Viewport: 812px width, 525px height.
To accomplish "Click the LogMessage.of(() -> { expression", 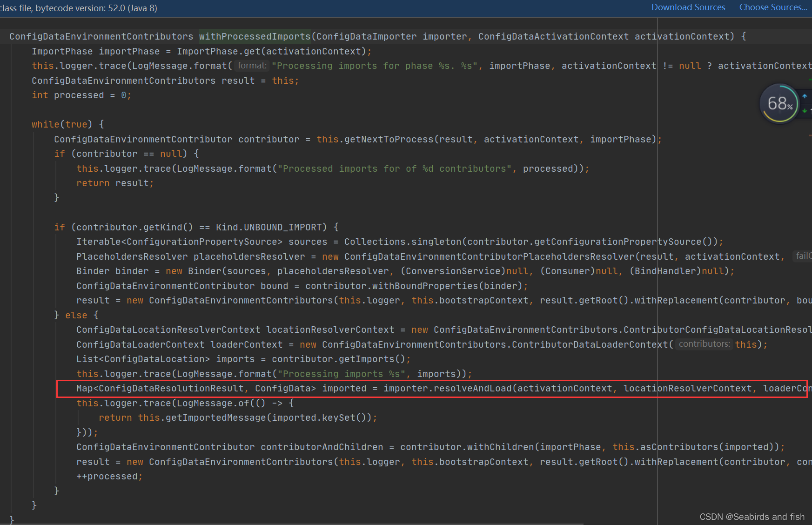I will pos(235,403).
